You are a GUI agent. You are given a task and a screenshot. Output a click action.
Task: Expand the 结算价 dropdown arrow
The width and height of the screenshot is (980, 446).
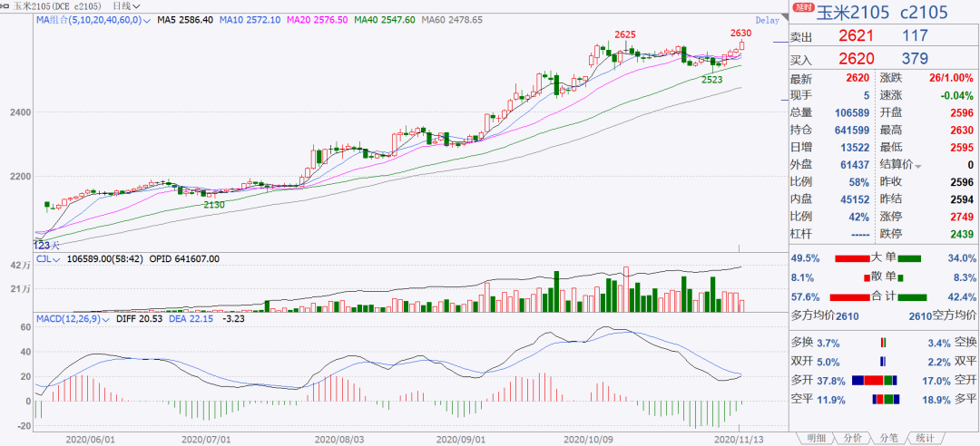[918, 166]
